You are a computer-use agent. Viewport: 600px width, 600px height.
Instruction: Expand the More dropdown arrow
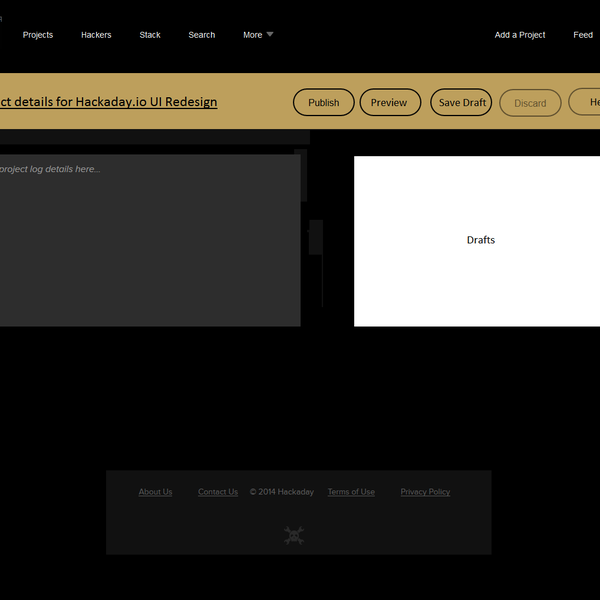tap(270, 34)
